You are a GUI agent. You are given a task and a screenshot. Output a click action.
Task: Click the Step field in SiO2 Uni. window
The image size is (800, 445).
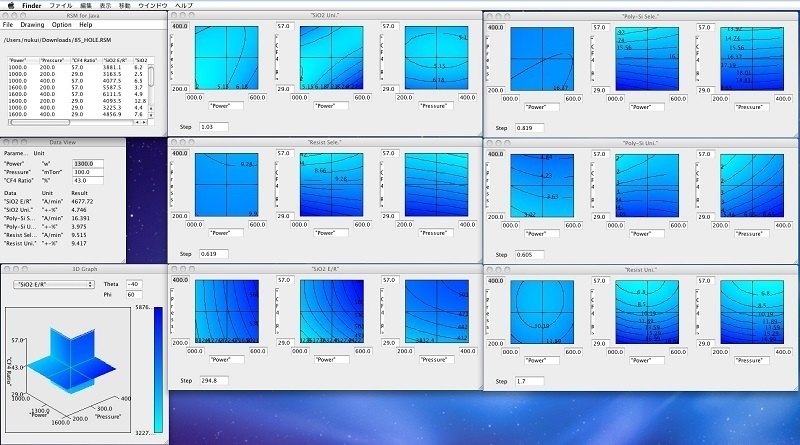tap(213, 127)
